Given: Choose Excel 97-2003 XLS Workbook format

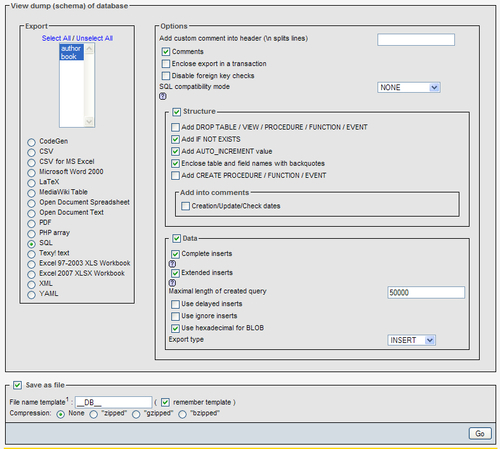Looking at the screenshot, I should pyautogui.click(x=31, y=264).
